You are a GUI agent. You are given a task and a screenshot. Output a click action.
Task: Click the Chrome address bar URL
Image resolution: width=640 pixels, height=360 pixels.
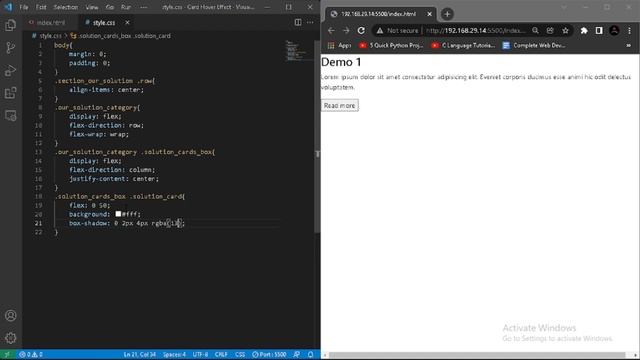coord(476,31)
